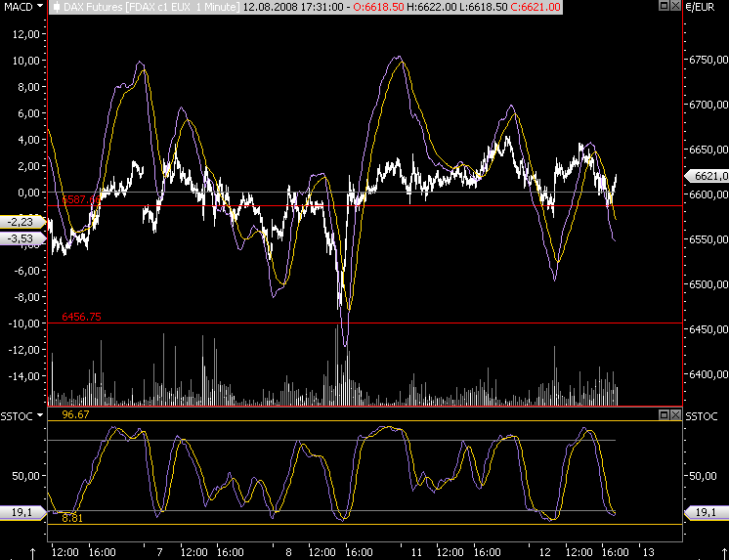Select the -2,23 MACD value marker
Screen dimensions: 729x560
22,222
